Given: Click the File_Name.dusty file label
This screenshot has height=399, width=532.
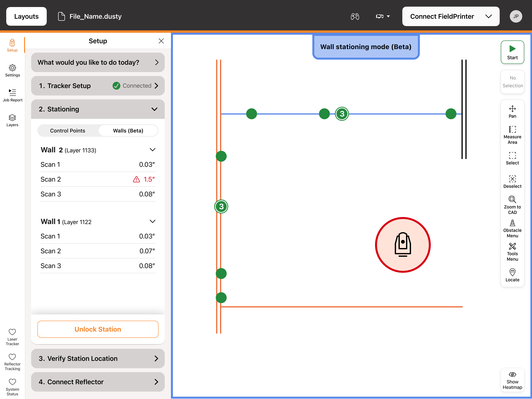Looking at the screenshot, I should [95, 16].
